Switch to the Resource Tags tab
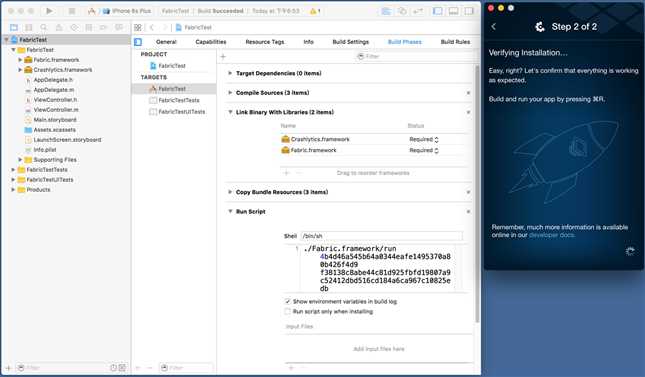The image size is (645, 377). point(264,42)
